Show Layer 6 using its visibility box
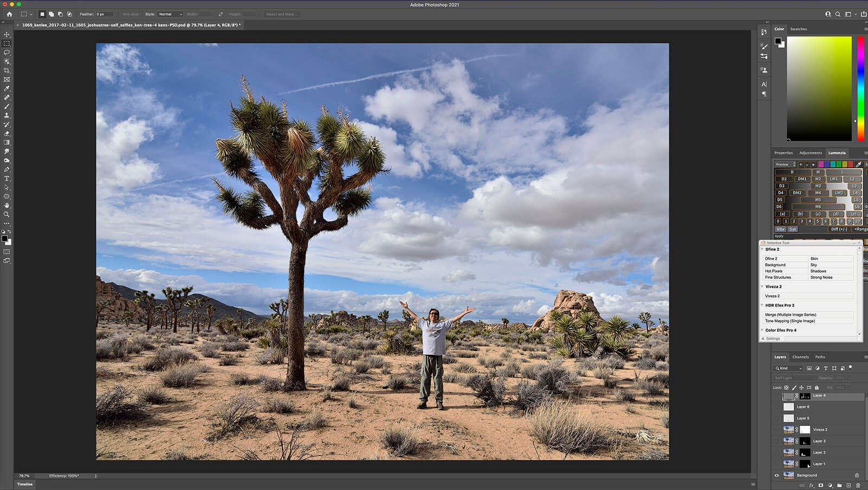This screenshot has height=490, width=868. [x=776, y=407]
